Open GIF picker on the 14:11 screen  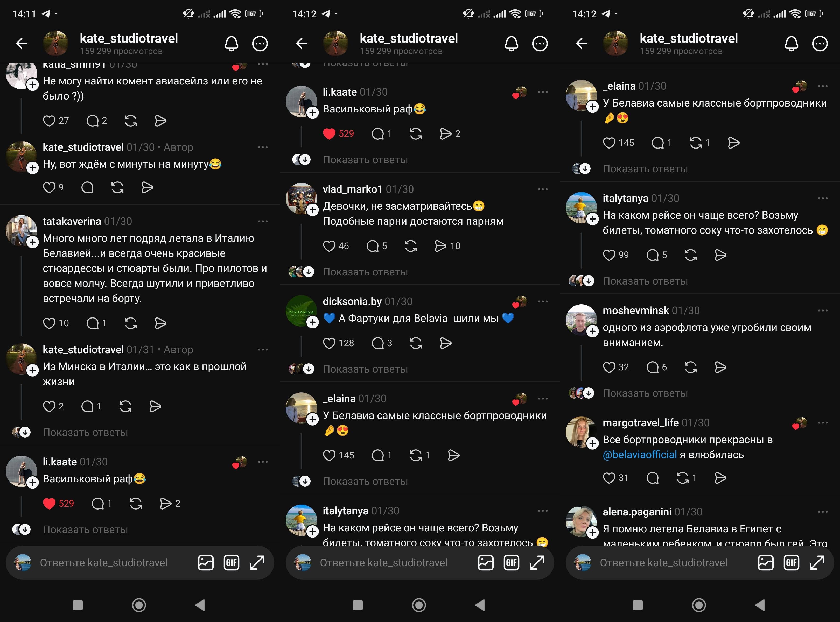(x=231, y=563)
